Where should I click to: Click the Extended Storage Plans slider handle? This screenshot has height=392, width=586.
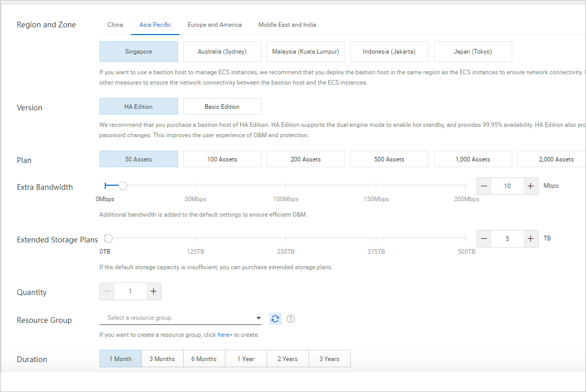click(108, 238)
